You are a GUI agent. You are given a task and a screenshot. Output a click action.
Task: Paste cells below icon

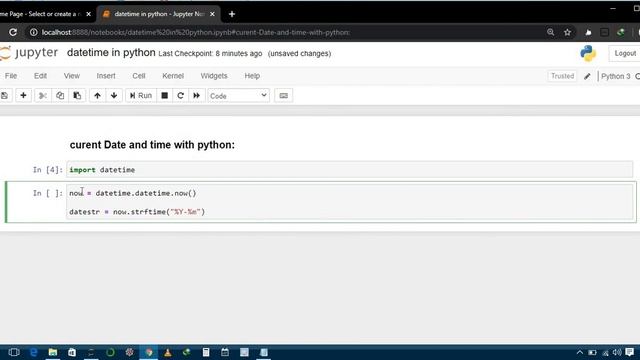(77, 96)
